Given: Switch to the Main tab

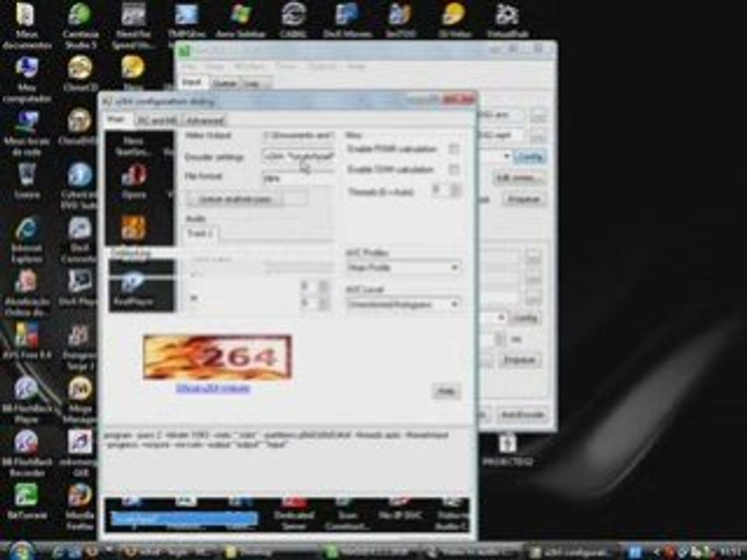Looking at the screenshot, I should (x=116, y=120).
